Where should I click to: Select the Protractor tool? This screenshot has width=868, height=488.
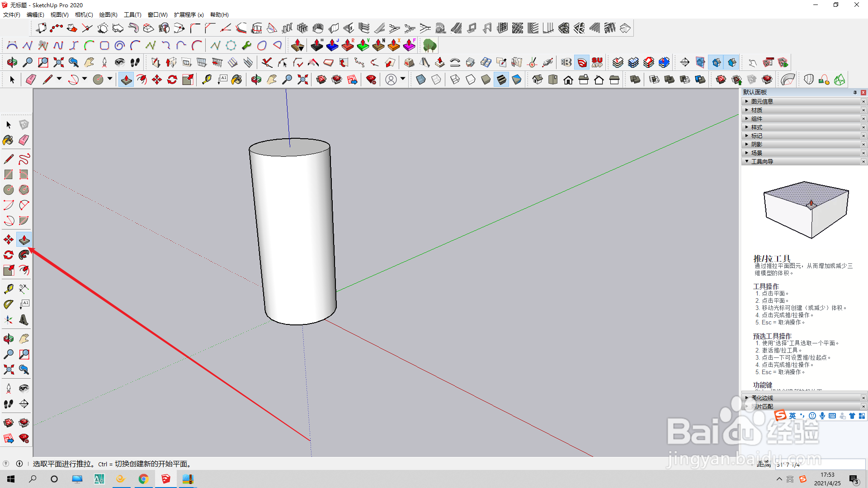click(9, 304)
